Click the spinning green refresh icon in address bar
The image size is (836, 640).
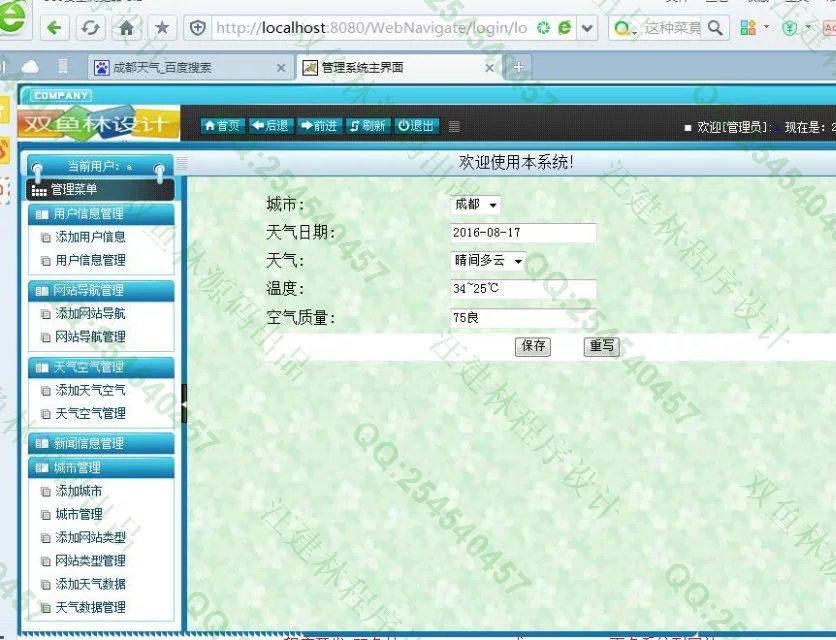coord(543,28)
